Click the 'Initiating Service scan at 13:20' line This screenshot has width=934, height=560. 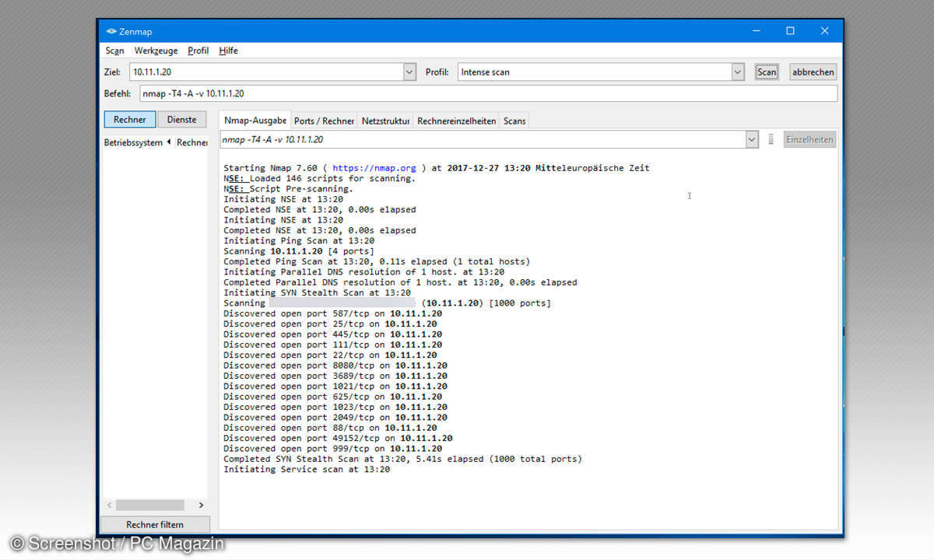[307, 470]
